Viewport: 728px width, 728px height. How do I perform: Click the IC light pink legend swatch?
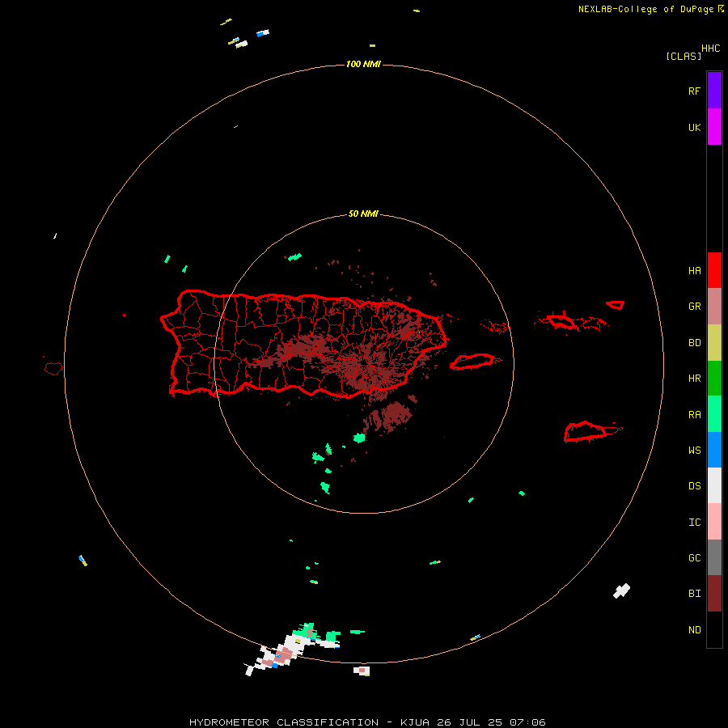[x=714, y=522]
